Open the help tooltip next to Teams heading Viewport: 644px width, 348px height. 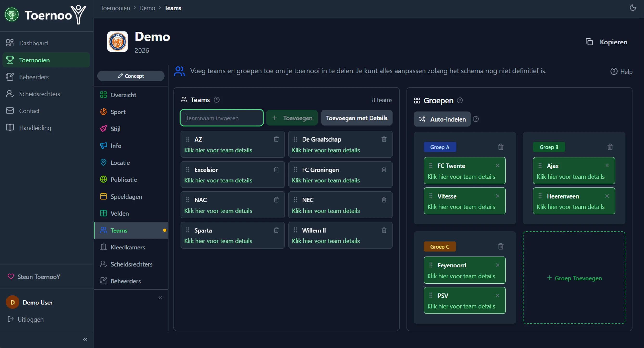point(216,100)
